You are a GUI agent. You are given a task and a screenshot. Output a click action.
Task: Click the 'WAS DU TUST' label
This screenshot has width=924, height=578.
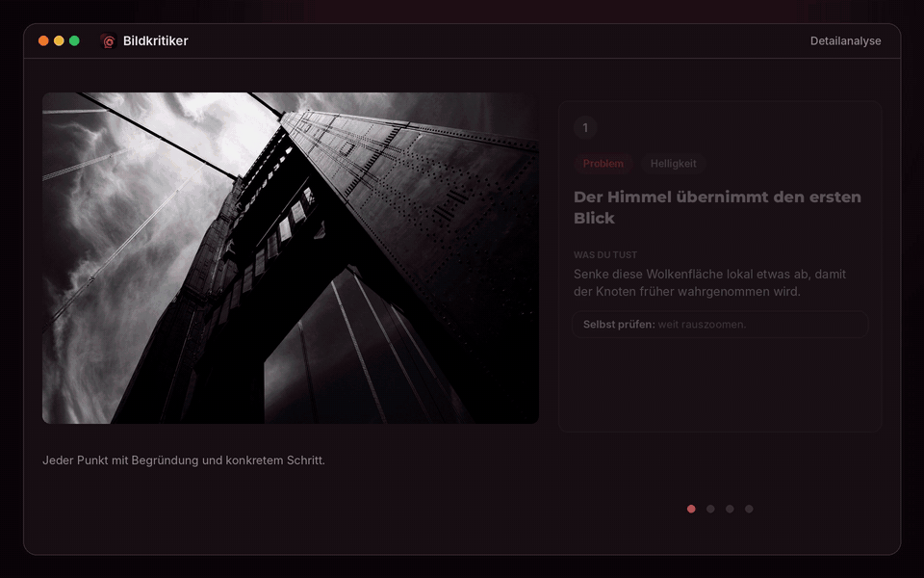[x=605, y=254]
